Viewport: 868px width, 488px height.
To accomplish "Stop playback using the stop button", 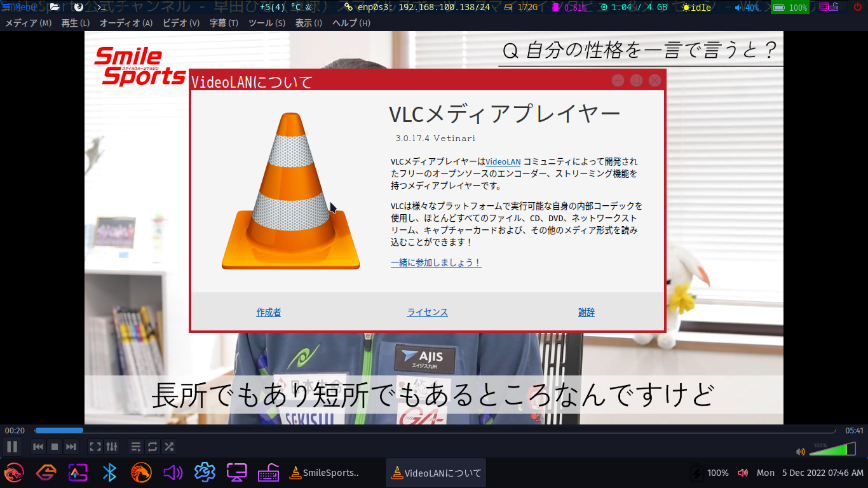I will click(x=55, y=447).
